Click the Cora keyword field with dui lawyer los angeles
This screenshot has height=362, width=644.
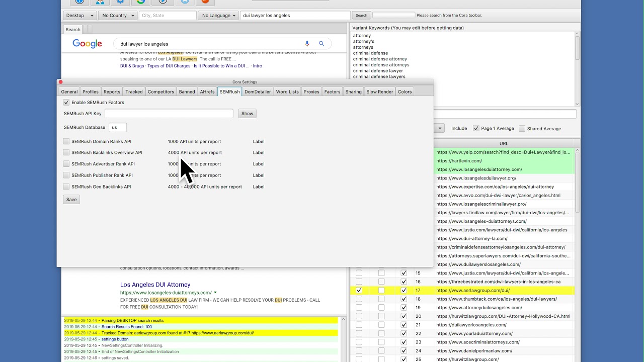(295, 16)
